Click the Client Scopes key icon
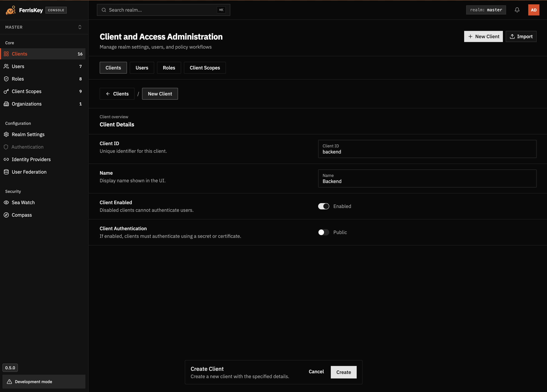This screenshot has height=392, width=547. (x=6, y=91)
